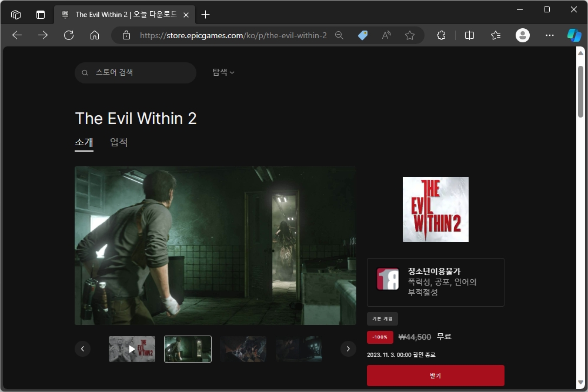The height and width of the screenshot is (392, 588).
Task: Click the page vertical scrollbar thumb
Action: (580, 92)
